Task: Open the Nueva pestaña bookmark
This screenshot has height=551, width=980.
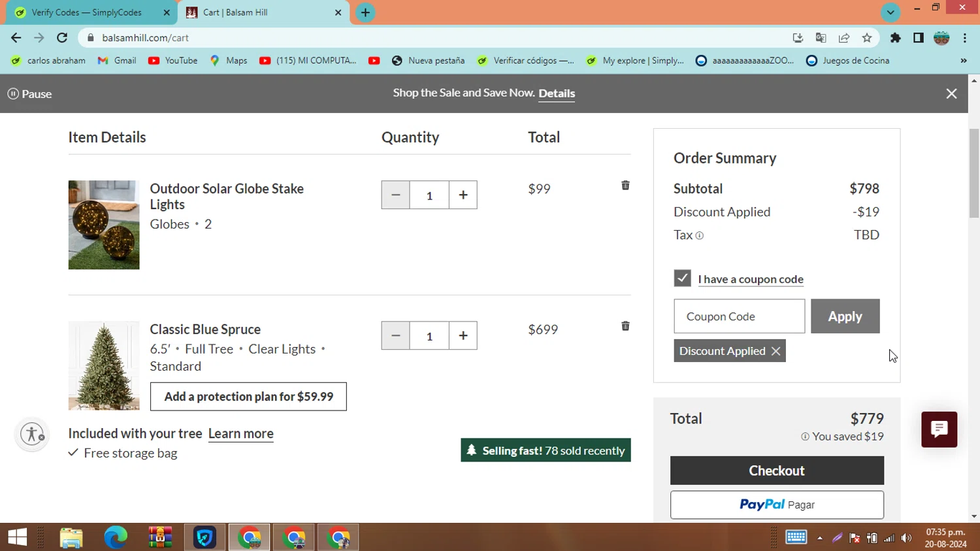Action: (x=428, y=61)
